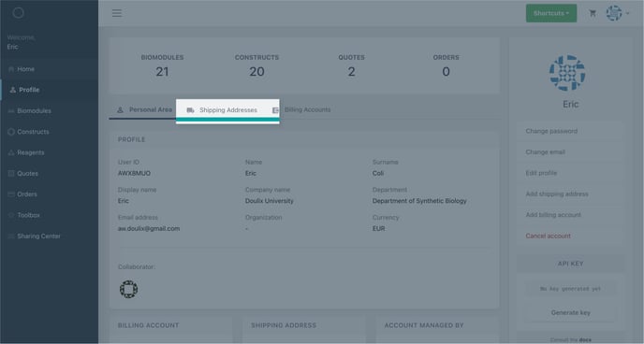Viewport: 644px width, 344px height.
Task: Switch to the Personal Area tab
Action: 143,110
